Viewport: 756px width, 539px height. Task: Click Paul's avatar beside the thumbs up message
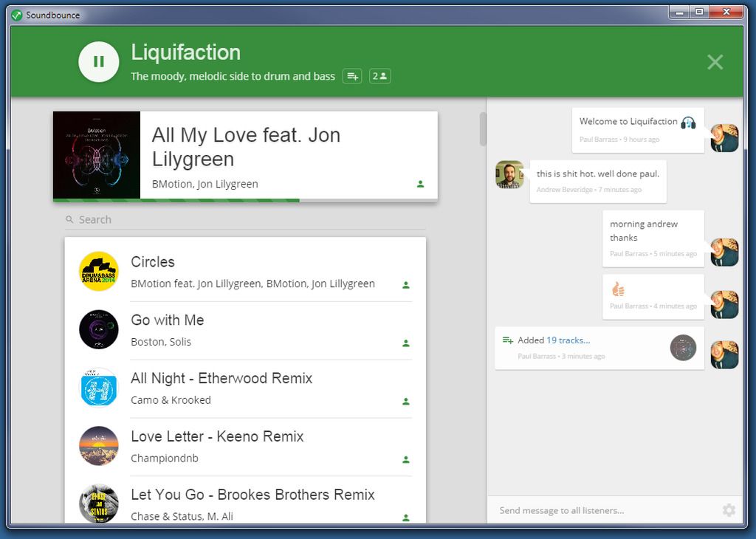(x=725, y=305)
